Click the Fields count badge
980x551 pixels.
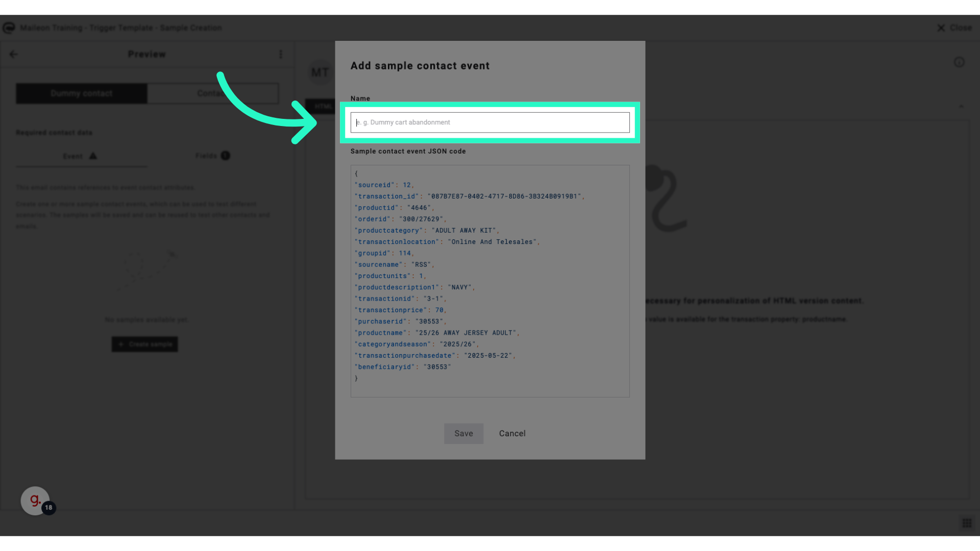point(225,155)
